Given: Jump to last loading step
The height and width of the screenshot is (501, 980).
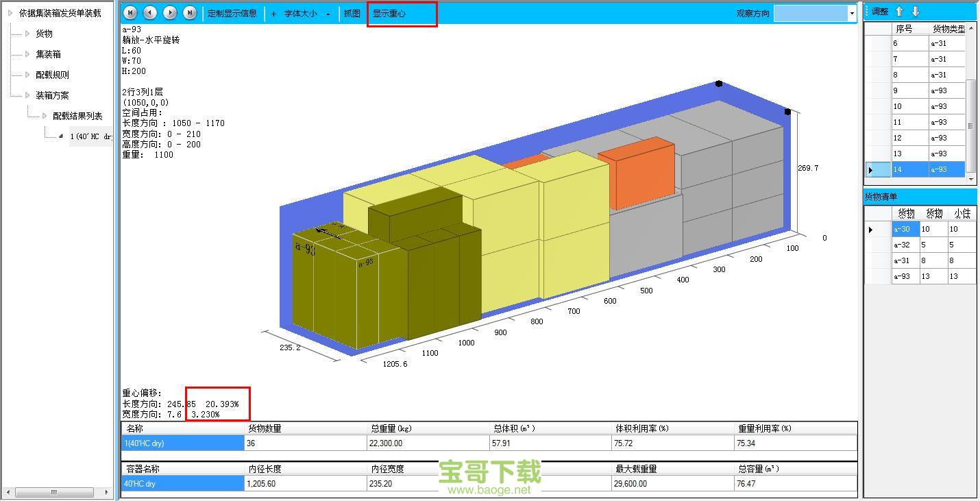Looking at the screenshot, I should coord(190,13).
